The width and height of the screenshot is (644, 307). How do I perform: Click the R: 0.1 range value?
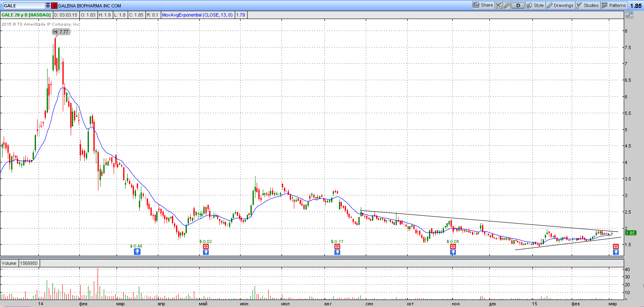click(153, 15)
